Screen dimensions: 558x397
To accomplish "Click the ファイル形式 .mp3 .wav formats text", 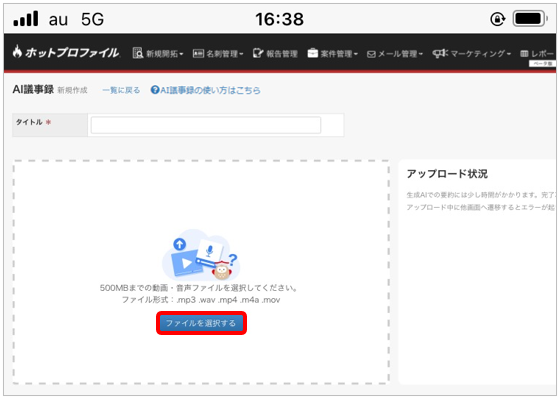I will tap(201, 300).
